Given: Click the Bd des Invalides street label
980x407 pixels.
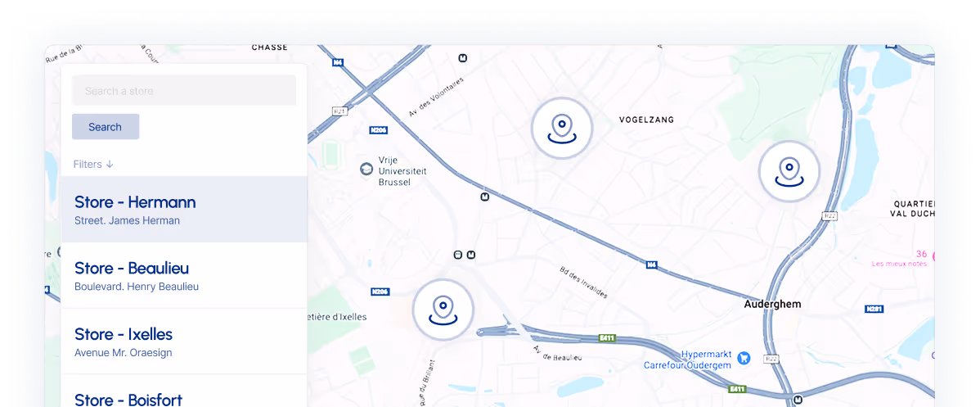Looking at the screenshot, I should pyautogui.click(x=582, y=283).
